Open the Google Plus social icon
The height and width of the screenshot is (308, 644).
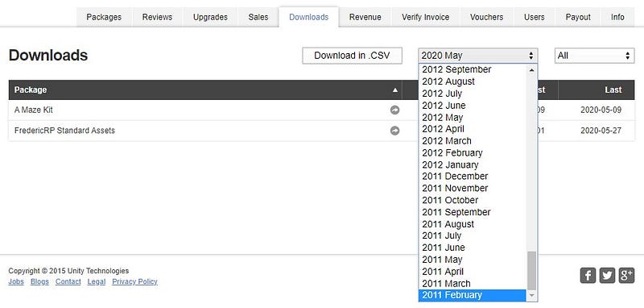click(626, 276)
